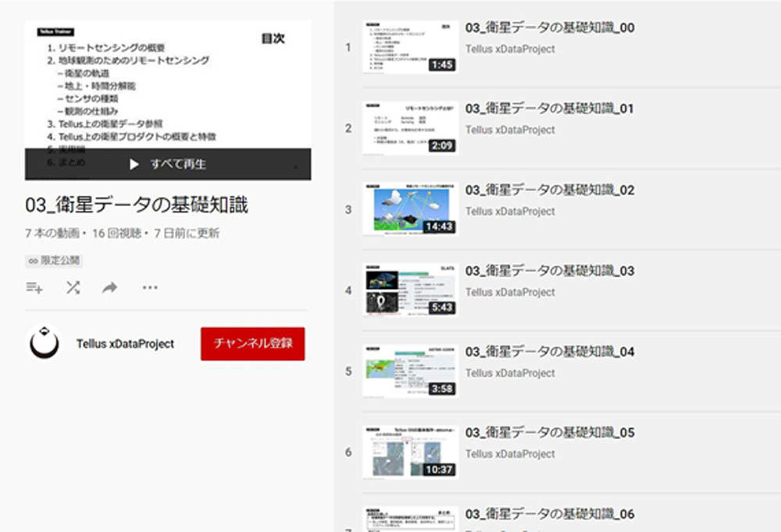Subscribe using the チャンネル登録 button
The image size is (781, 532).
(x=252, y=343)
